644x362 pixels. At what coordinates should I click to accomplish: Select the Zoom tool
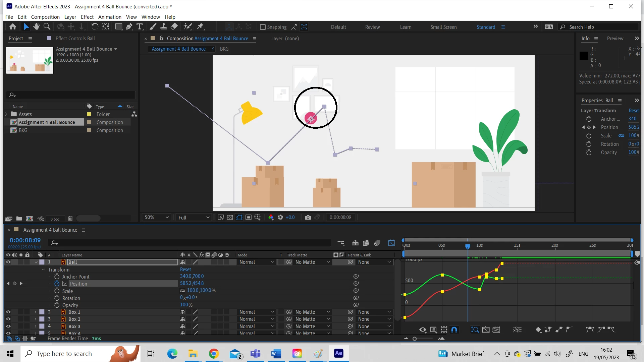[x=47, y=27]
